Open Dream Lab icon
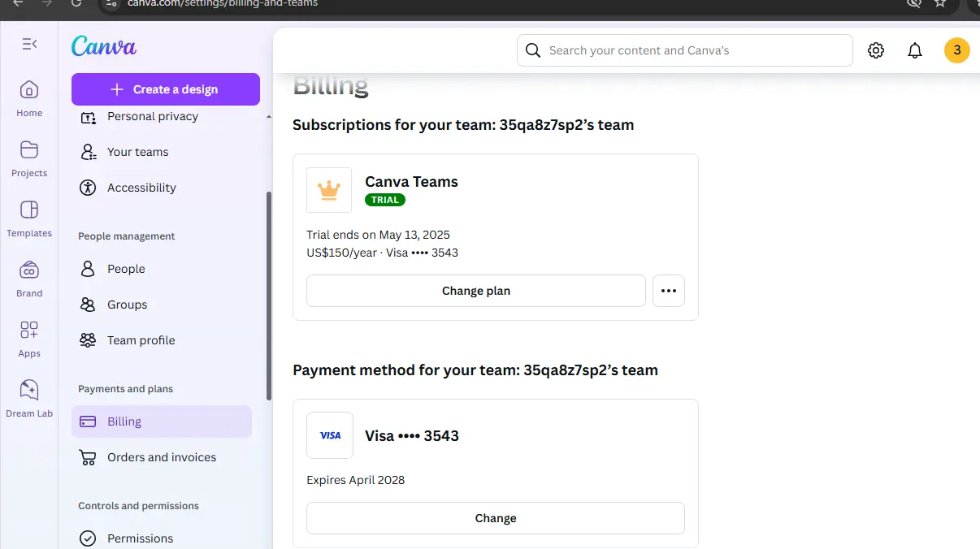The image size is (980, 549). 29,390
